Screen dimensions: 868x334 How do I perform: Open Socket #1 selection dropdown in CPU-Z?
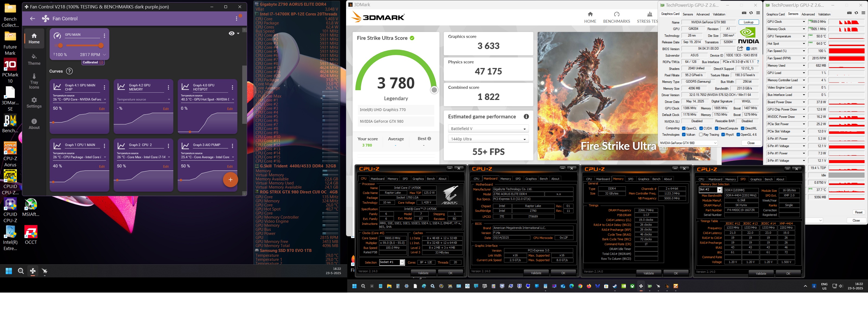coord(392,262)
